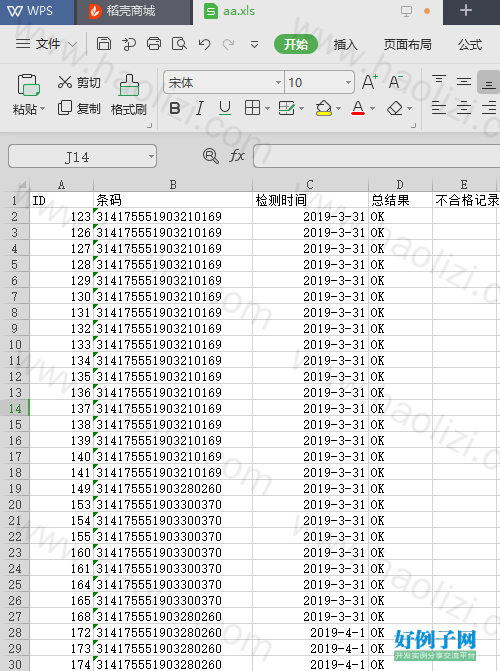Open the quick access customize dropdown
This screenshot has height=671, width=500.
point(254,44)
